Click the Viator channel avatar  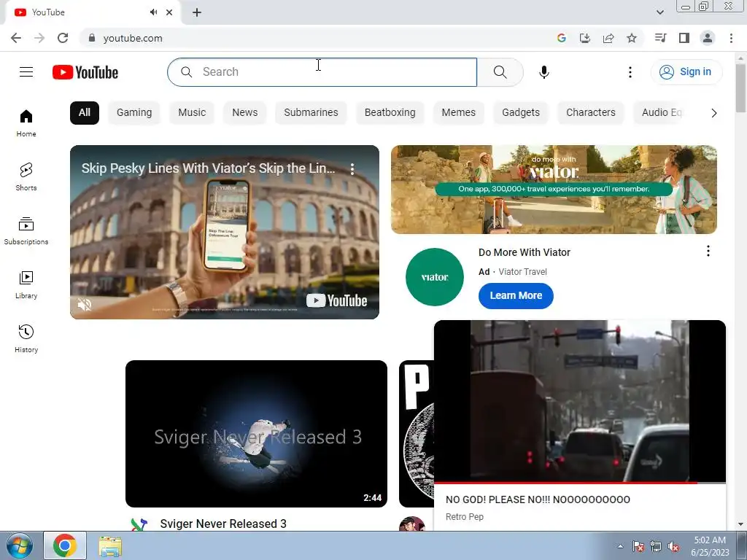(x=435, y=276)
